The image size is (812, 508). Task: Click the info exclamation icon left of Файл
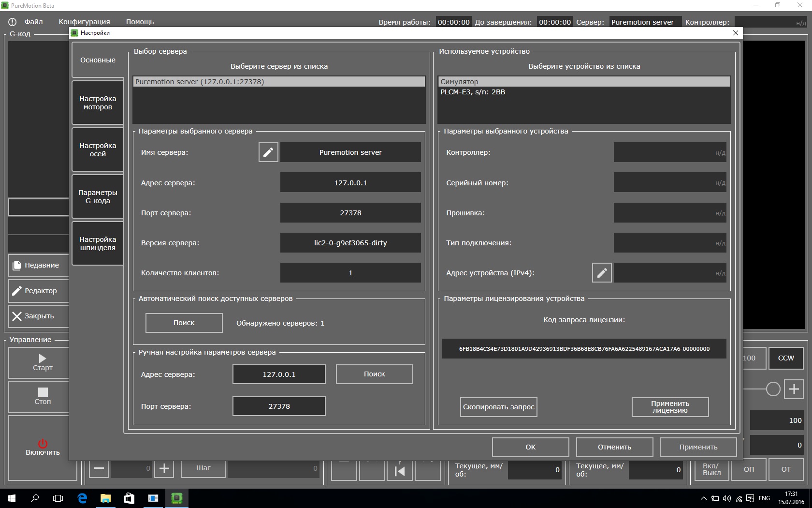point(13,22)
